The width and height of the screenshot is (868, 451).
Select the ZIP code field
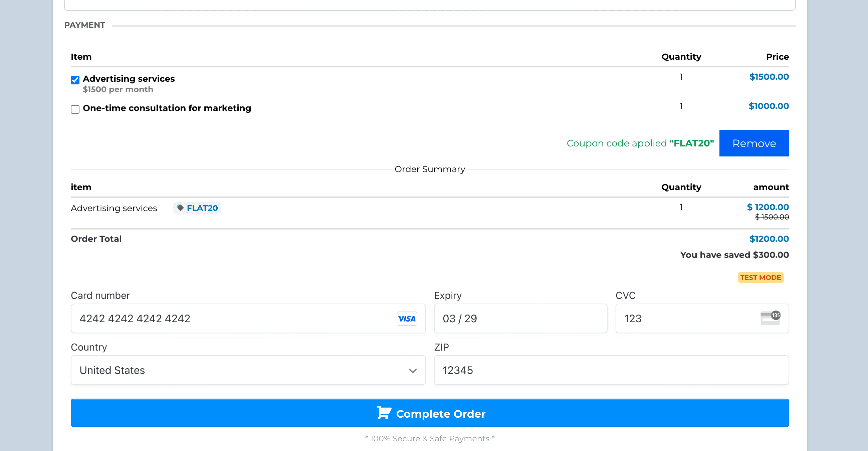click(611, 370)
